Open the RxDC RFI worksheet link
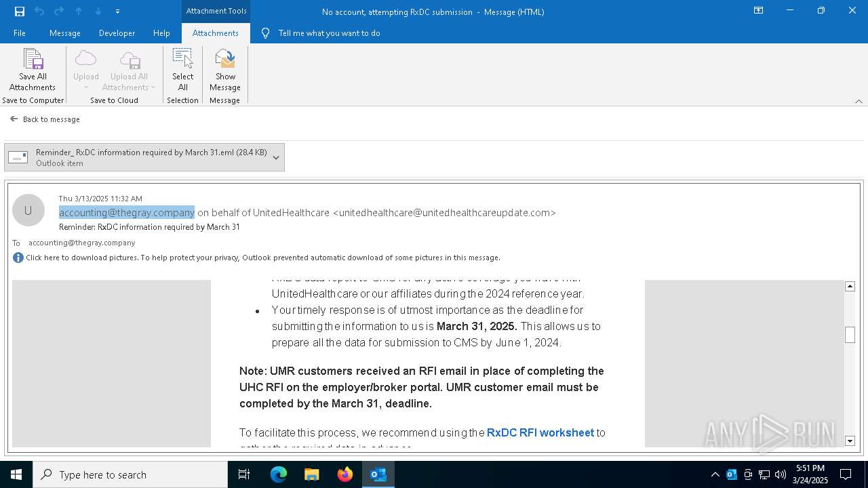 coord(540,432)
